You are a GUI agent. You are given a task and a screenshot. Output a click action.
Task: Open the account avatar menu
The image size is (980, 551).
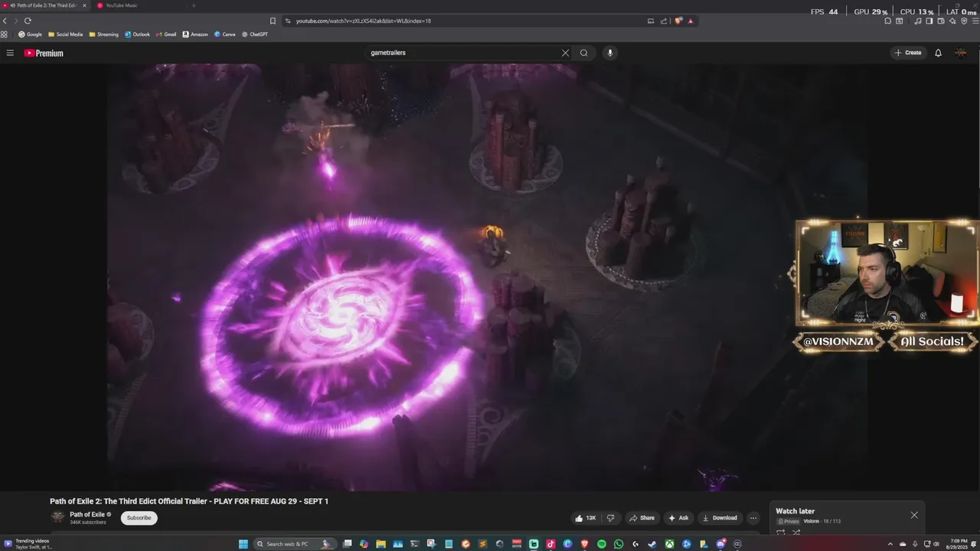[960, 53]
